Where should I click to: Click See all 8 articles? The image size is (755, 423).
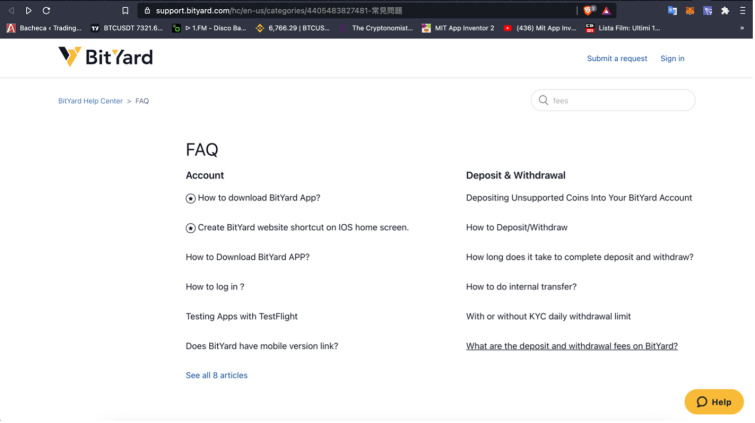[217, 375]
